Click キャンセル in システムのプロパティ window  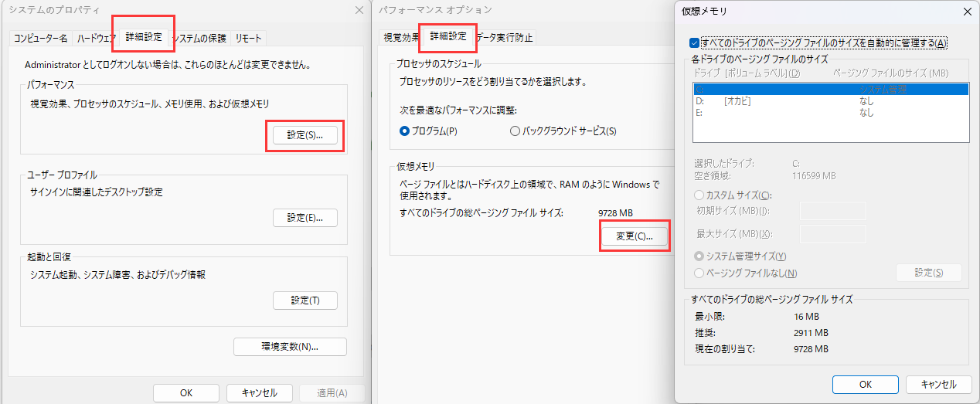tap(260, 392)
